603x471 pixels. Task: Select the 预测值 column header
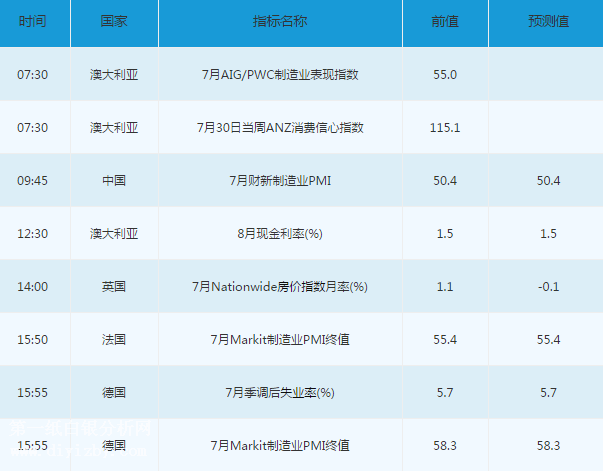(547, 22)
